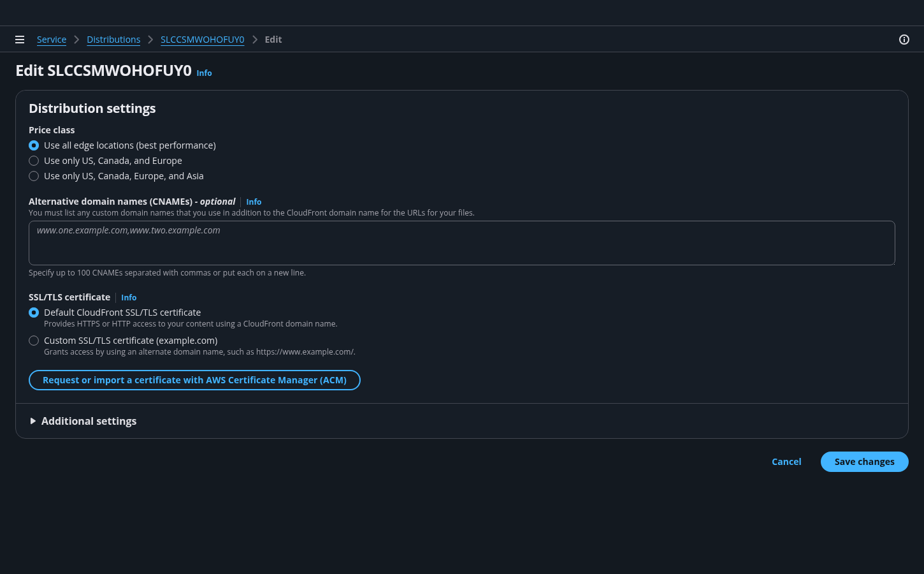Choose Custom SSL/TLS certificate option
924x574 pixels.
click(x=34, y=341)
